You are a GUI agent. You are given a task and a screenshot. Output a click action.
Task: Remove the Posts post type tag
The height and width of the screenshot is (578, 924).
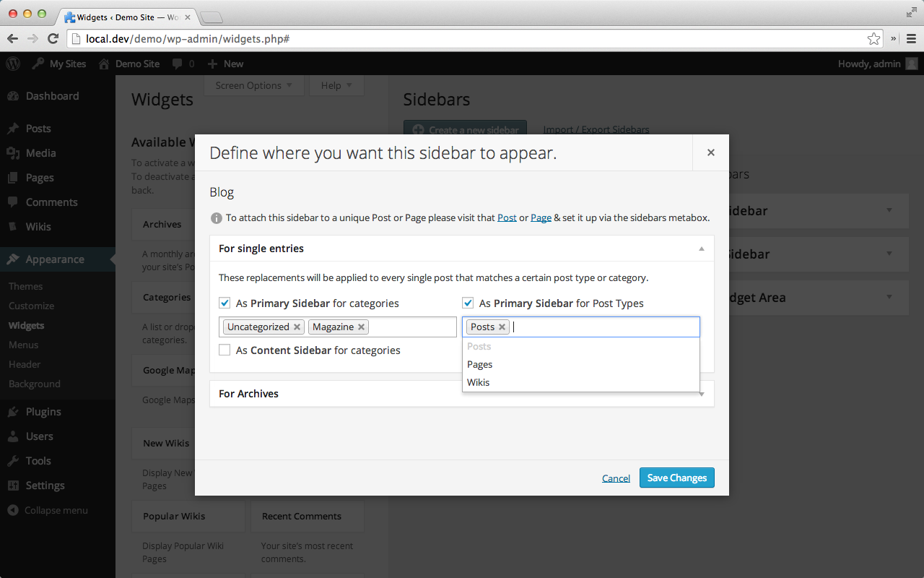click(502, 327)
